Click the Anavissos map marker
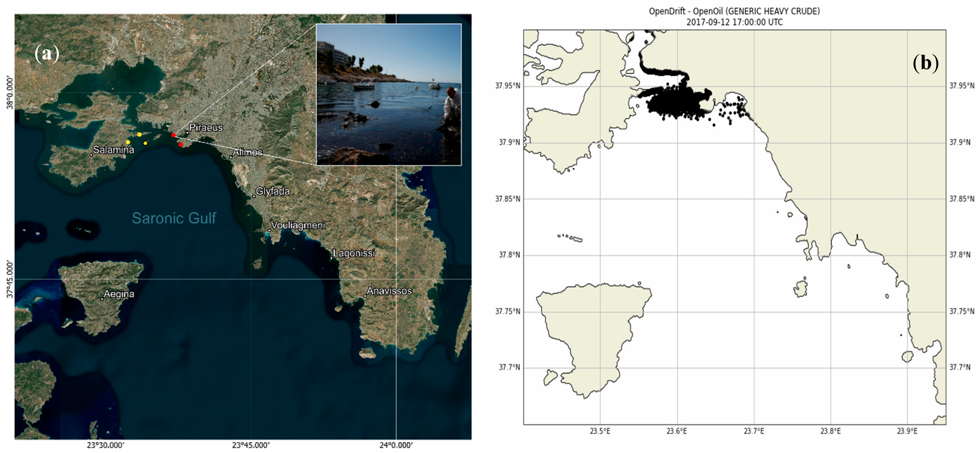The image size is (980, 453). tap(365, 296)
